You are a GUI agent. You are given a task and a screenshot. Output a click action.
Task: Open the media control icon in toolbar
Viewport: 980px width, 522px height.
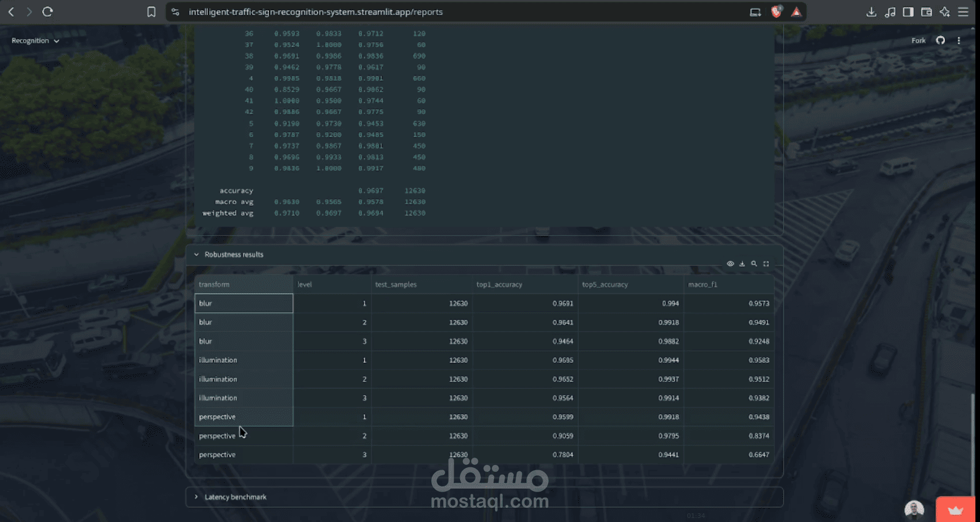(890, 12)
